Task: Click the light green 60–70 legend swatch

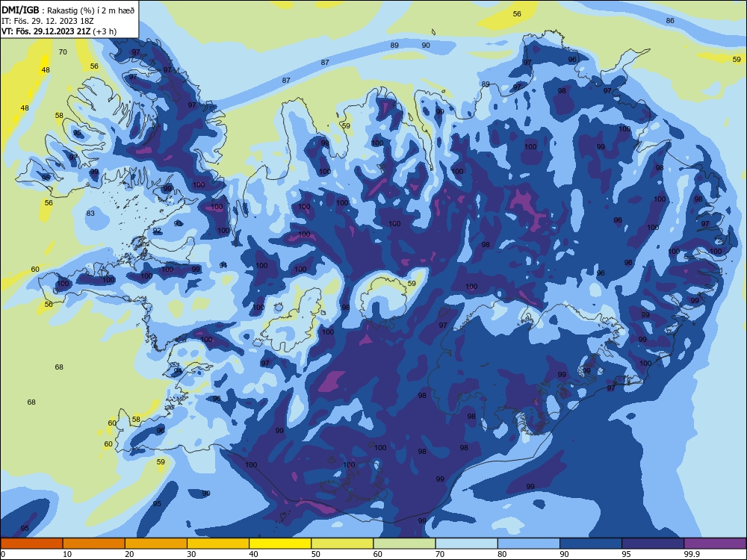Action: click(404, 544)
